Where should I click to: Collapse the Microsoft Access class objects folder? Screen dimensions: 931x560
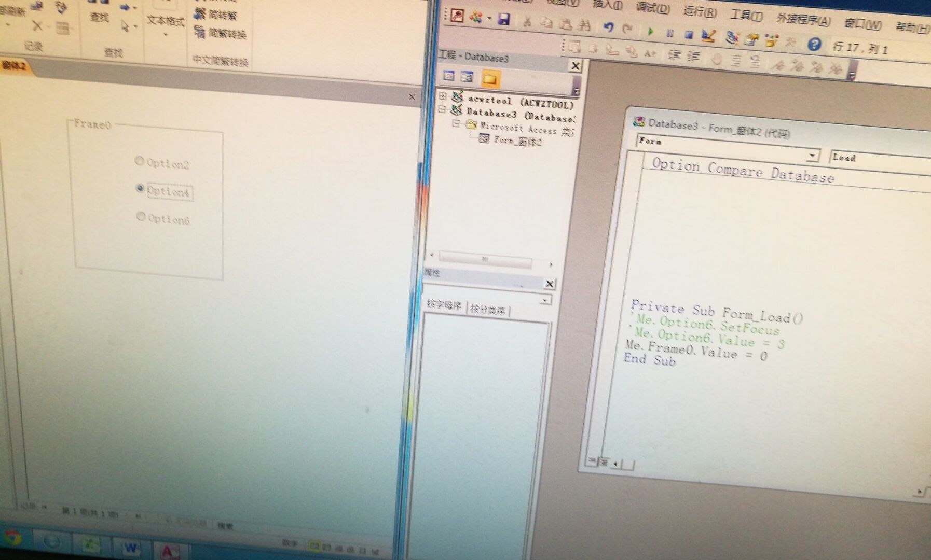(x=456, y=123)
